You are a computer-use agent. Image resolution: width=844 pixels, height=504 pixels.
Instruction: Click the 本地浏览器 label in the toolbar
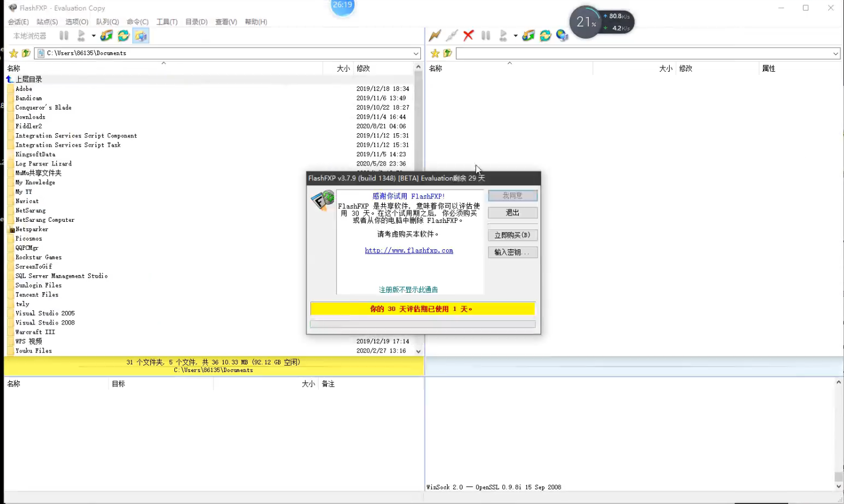30,36
